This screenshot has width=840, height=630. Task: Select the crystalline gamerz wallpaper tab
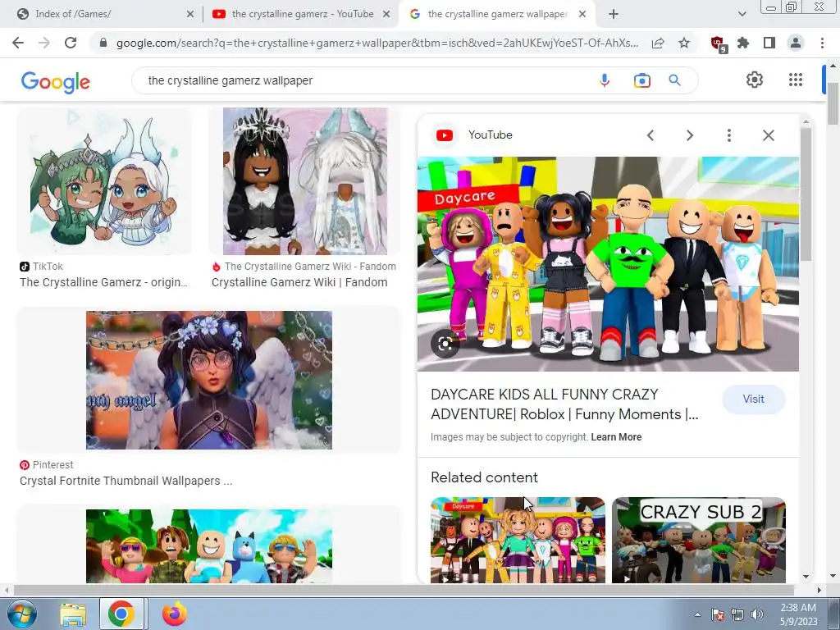pos(498,14)
